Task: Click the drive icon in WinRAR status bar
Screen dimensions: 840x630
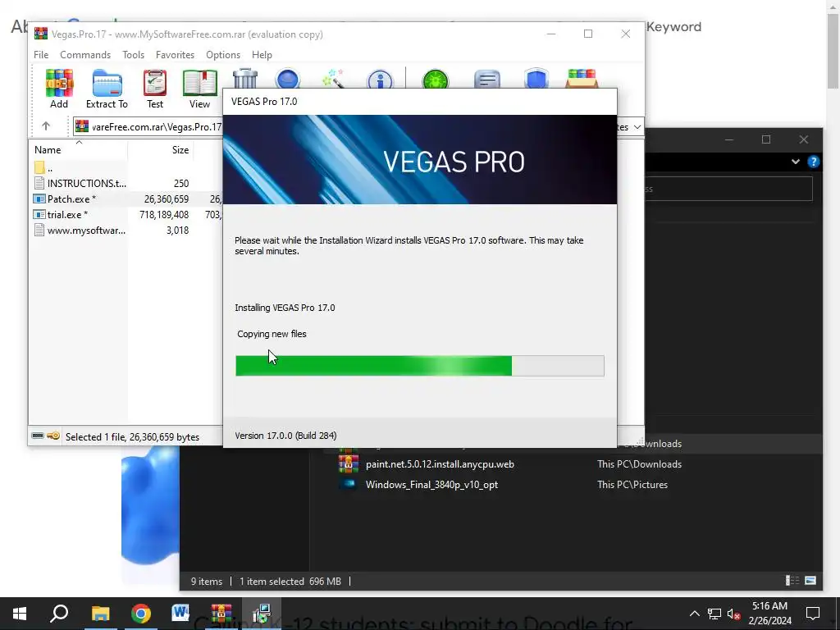Action: pyautogui.click(x=38, y=436)
